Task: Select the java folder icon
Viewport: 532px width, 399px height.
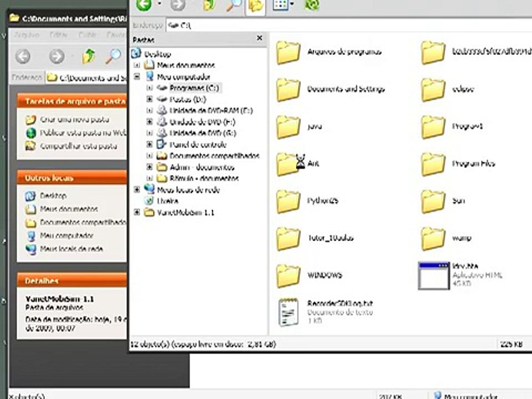Action: pyautogui.click(x=288, y=127)
